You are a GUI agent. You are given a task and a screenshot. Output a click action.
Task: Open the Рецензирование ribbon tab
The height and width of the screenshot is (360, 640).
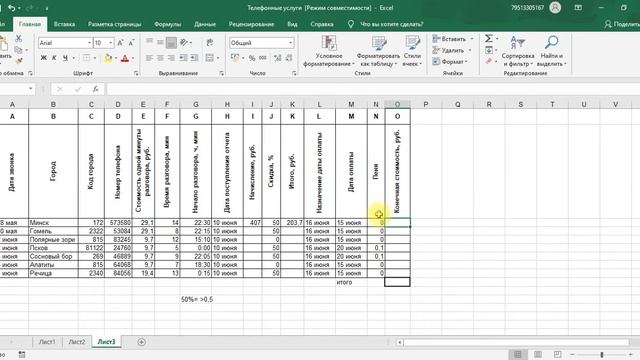click(x=251, y=24)
